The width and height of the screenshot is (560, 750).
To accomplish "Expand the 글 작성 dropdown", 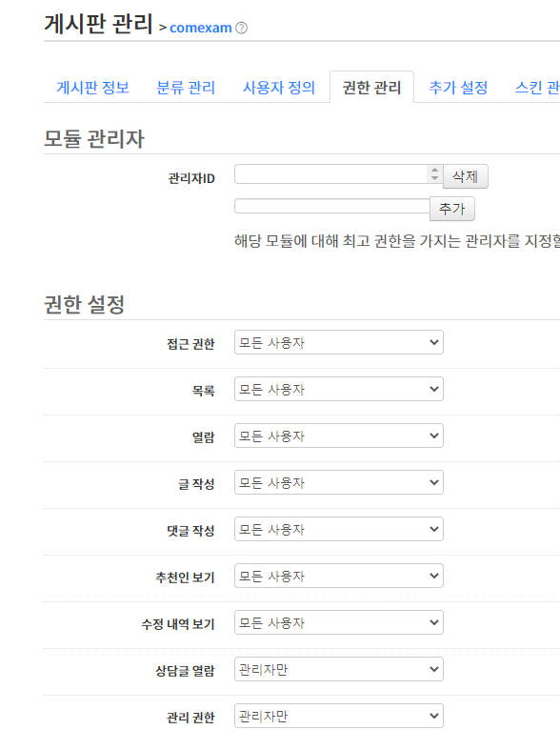I will point(339,482).
